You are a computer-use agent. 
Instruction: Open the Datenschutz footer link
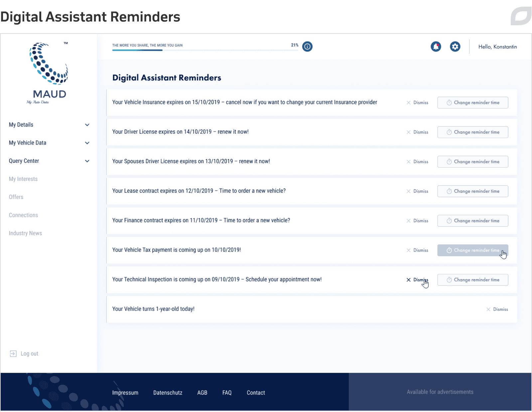point(168,393)
